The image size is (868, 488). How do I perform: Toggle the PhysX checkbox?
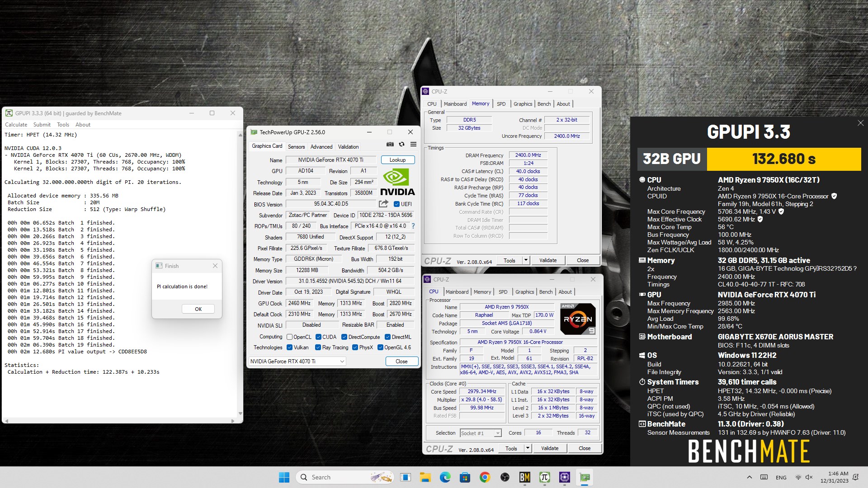click(355, 347)
